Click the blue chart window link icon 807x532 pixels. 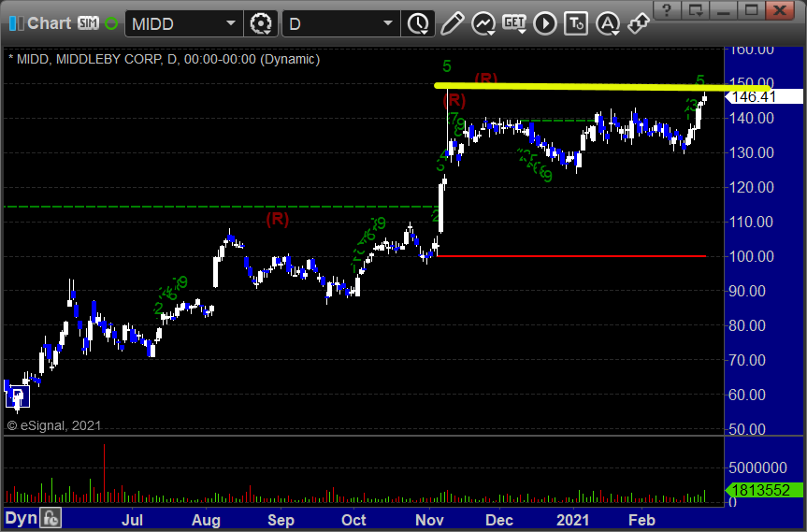17,23
